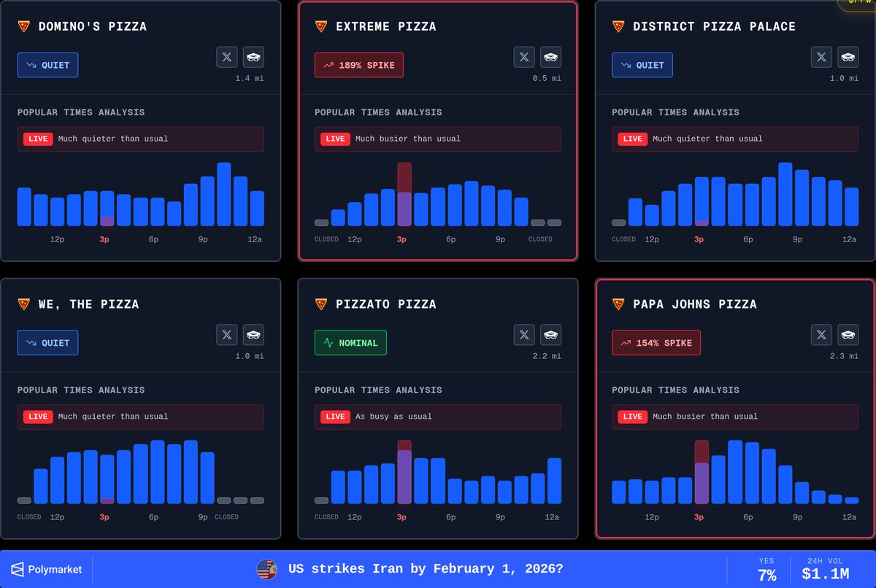The height and width of the screenshot is (588, 876).
Task: Click pizza slice icon beside District Pizza Palace
Action: [618, 26]
